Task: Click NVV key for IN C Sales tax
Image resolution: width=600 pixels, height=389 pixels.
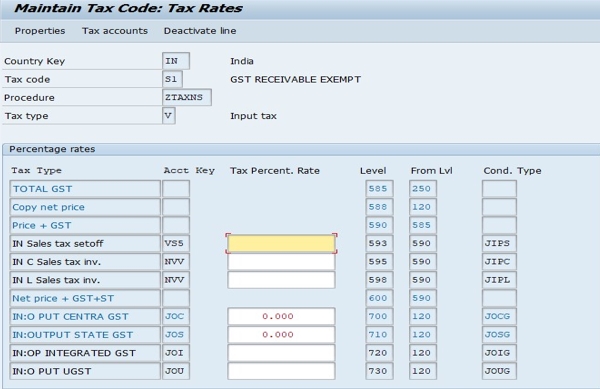Action: [x=176, y=262]
